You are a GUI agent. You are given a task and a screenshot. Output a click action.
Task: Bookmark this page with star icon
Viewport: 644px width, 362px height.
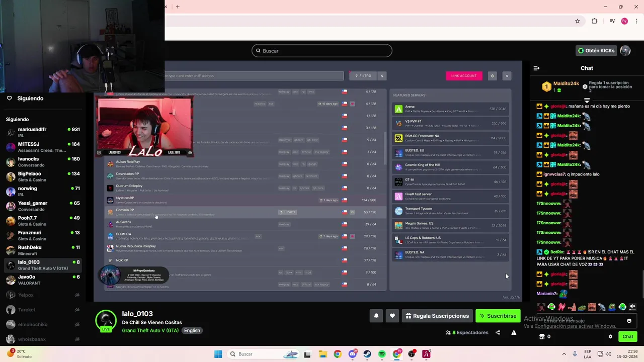(578, 21)
